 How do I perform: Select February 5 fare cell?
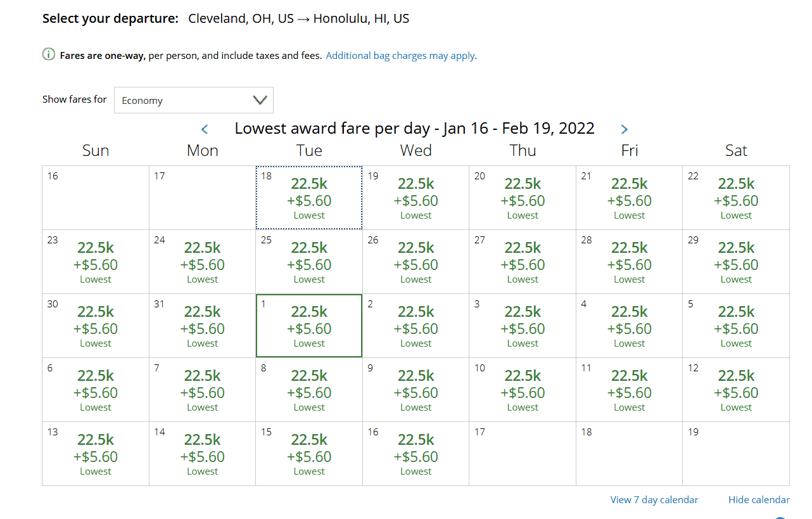[736, 326]
